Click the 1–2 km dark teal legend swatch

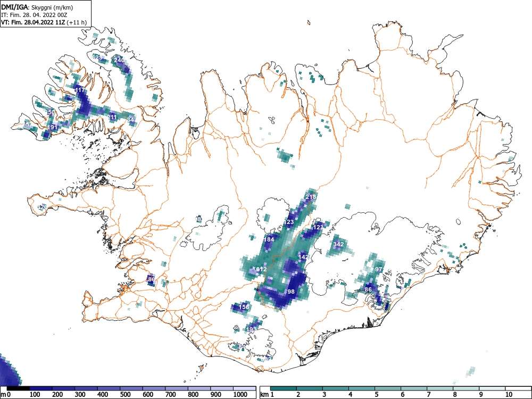[x=284, y=388]
